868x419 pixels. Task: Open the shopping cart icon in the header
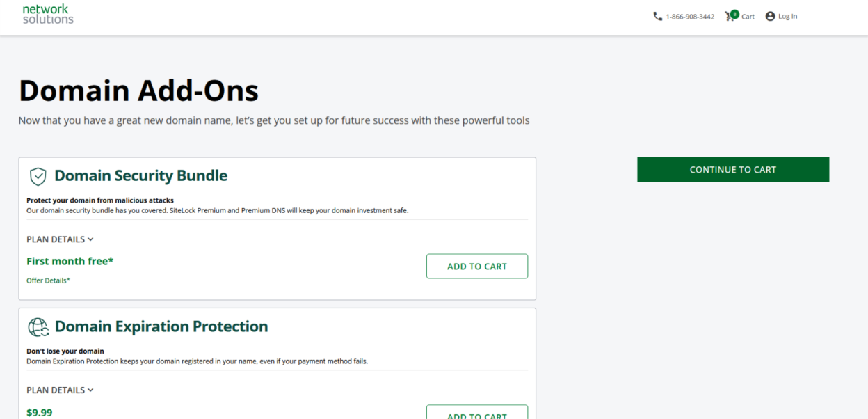point(730,16)
